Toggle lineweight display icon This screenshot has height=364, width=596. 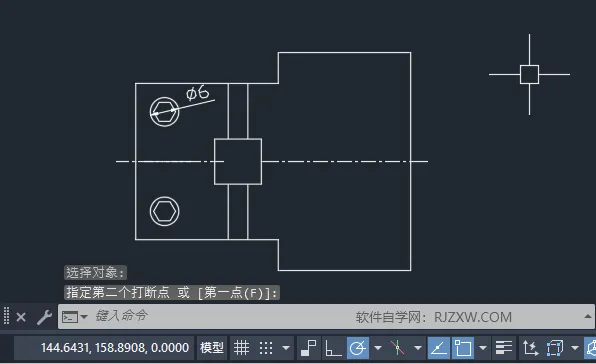point(504,348)
